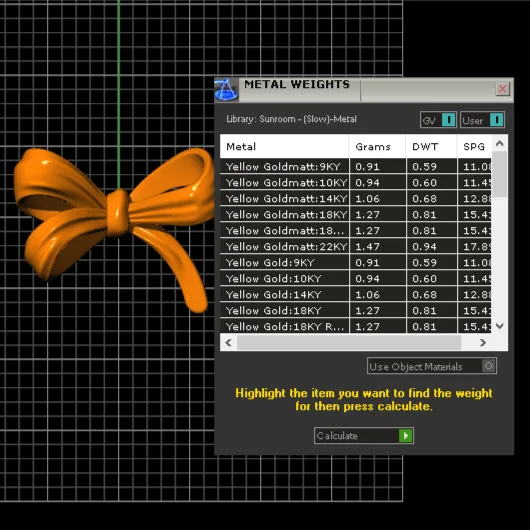Viewport: 530px width, 530px height.
Task: Sort by the Metal column header
Action: coord(284,146)
